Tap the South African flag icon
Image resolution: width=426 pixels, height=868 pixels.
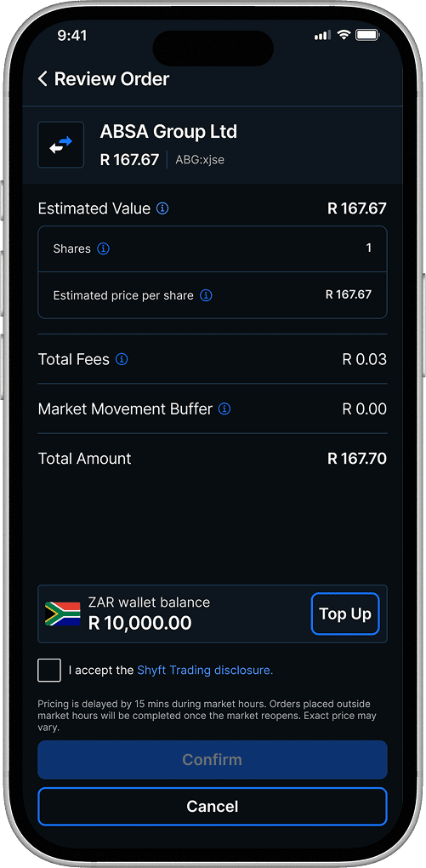(x=63, y=614)
